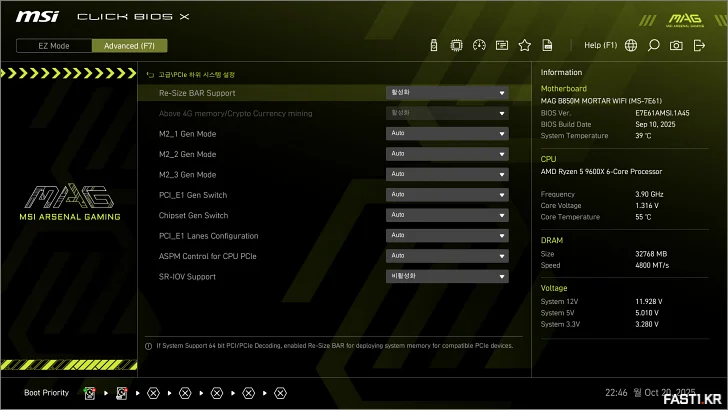Open the PCI_E1 Gen Switch dropdown
The height and width of the screenshot is (410, 728).
447,195
